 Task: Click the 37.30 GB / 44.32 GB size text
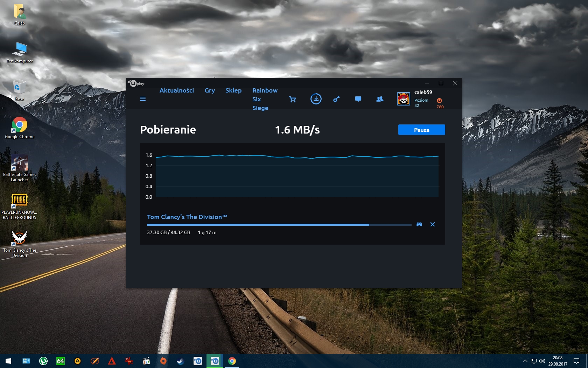tap(169, 232)
